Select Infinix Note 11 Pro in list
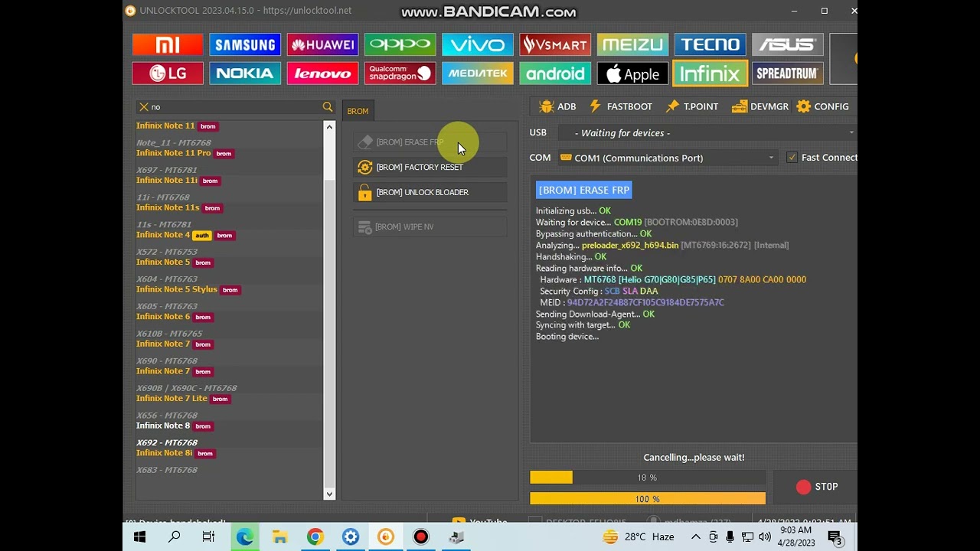 tap(173, 153)
